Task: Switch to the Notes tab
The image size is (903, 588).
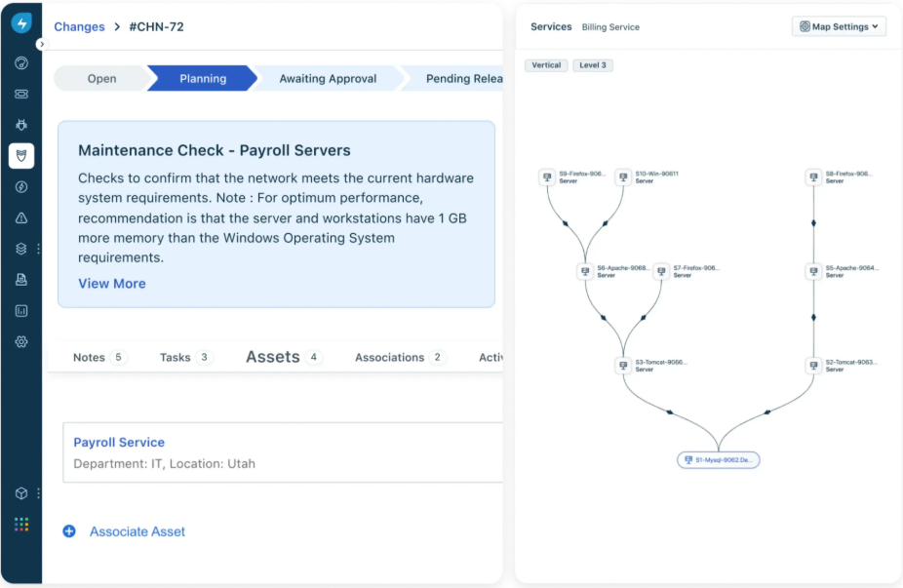Action: click(89, 358)
